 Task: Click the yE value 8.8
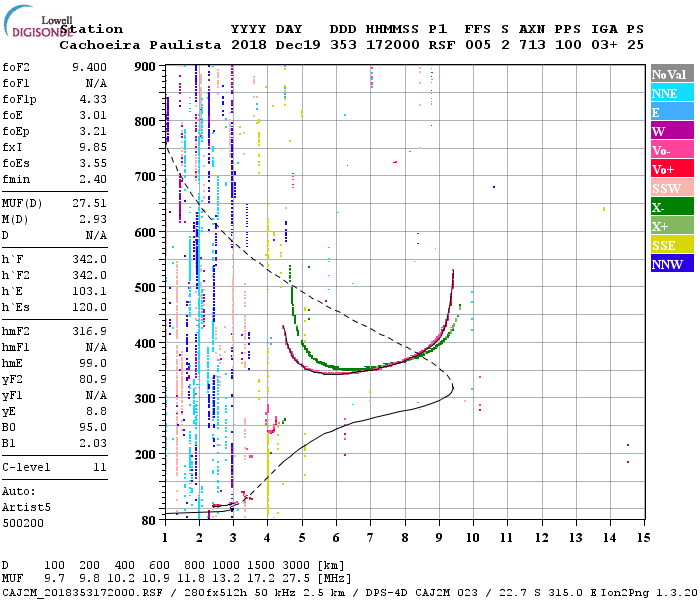point(96,412)
